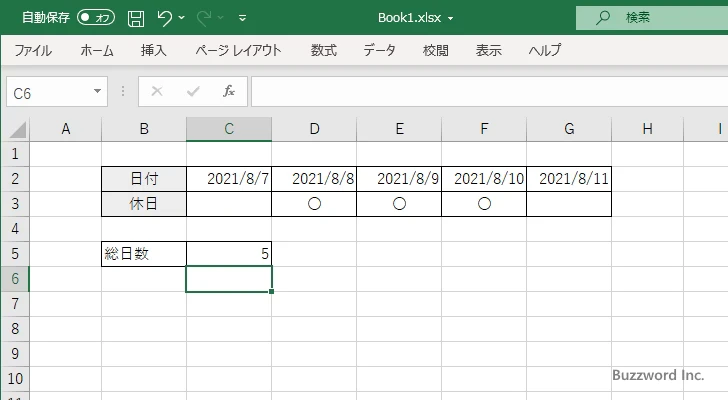Expand the Name Box dropdown arrow
Image resolution: width=728 pixels, height=400 pixels.
point(98,91)
